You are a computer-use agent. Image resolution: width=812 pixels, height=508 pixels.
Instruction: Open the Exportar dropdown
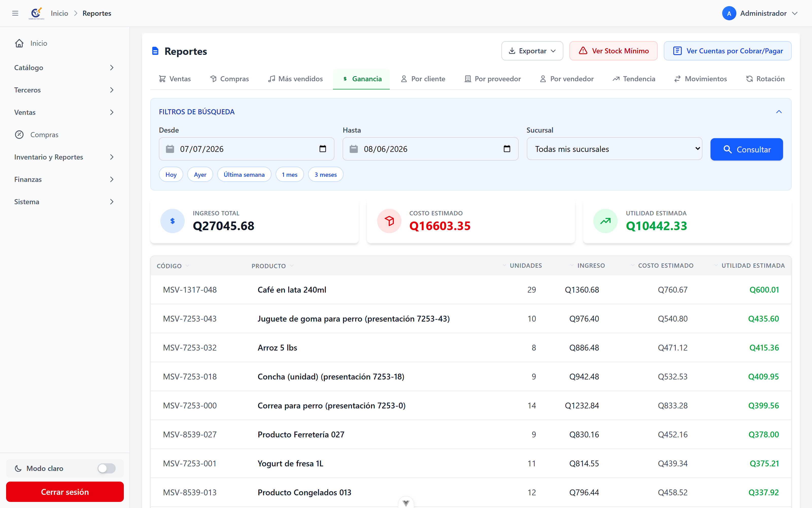[532, 51]
